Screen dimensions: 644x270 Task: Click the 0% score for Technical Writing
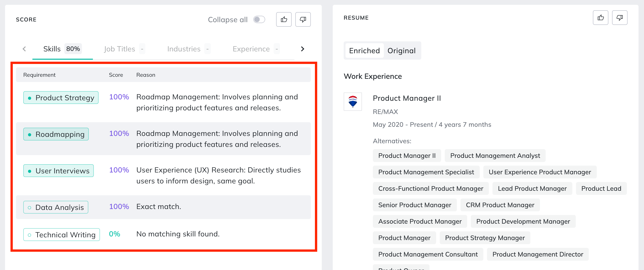click(115, 234)
